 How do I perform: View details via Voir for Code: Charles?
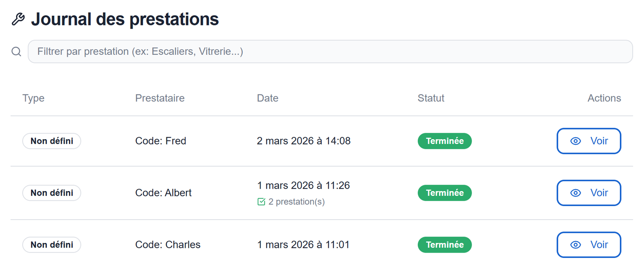coord(588,245)
